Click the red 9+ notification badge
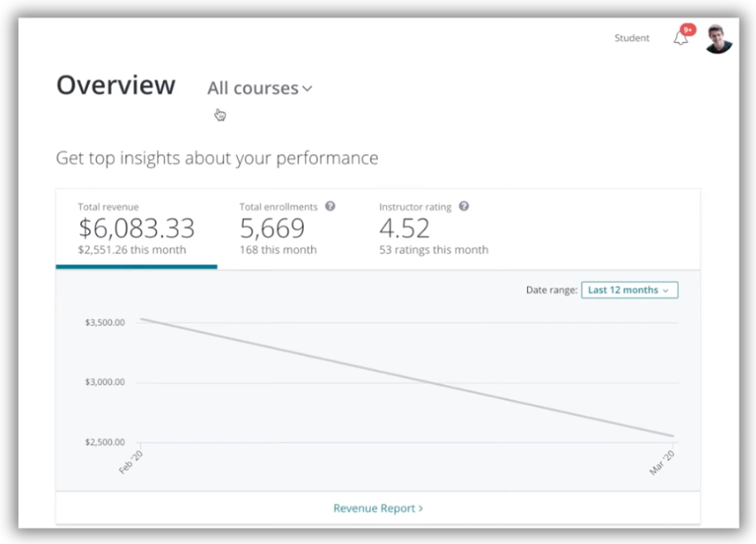The image size is (756, 544). pos(688,30)
